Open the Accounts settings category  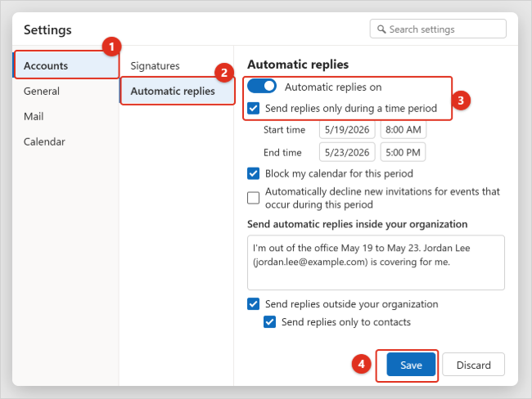(66, 65)
